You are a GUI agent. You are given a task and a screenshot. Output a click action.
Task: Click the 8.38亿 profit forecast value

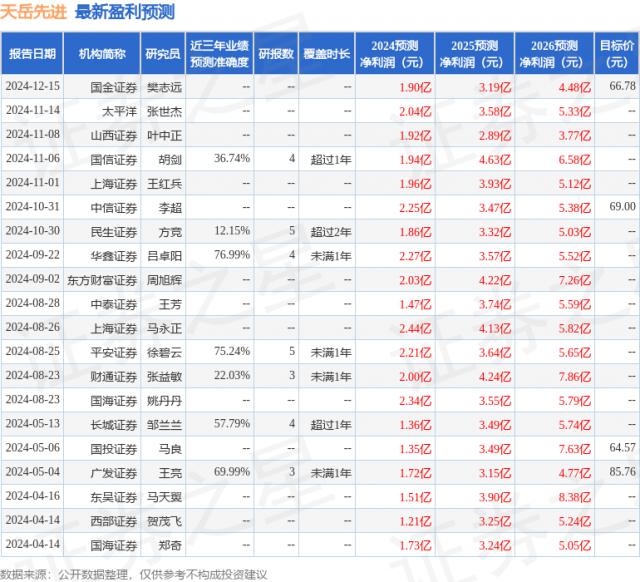(562, 494)
